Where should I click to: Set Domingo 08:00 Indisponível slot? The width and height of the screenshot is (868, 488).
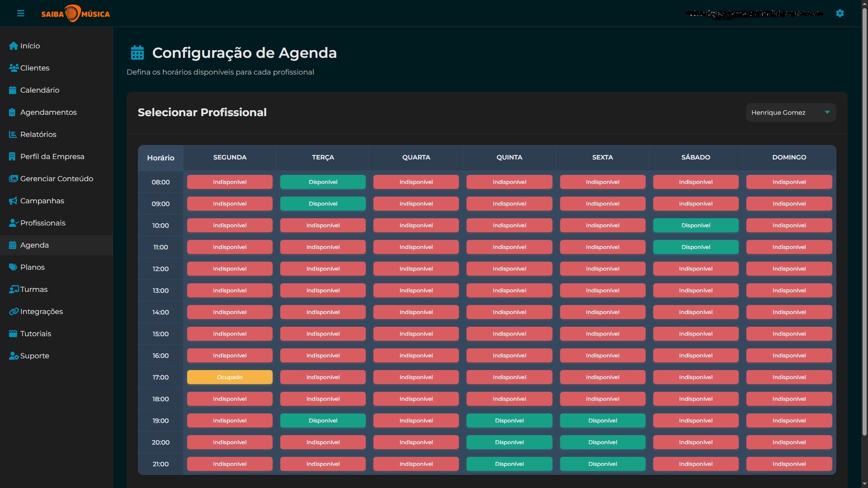[x=789, y=182]
